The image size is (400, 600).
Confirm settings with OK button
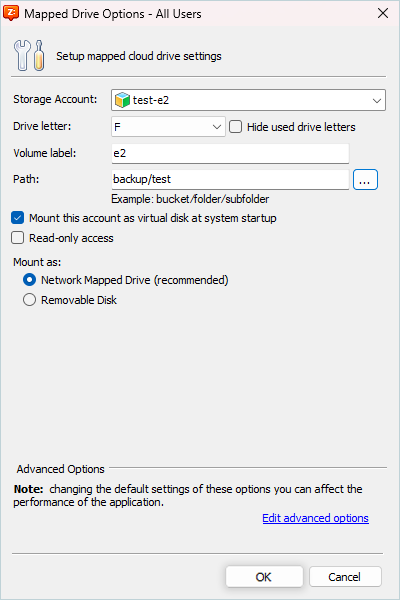coord(264,577)
